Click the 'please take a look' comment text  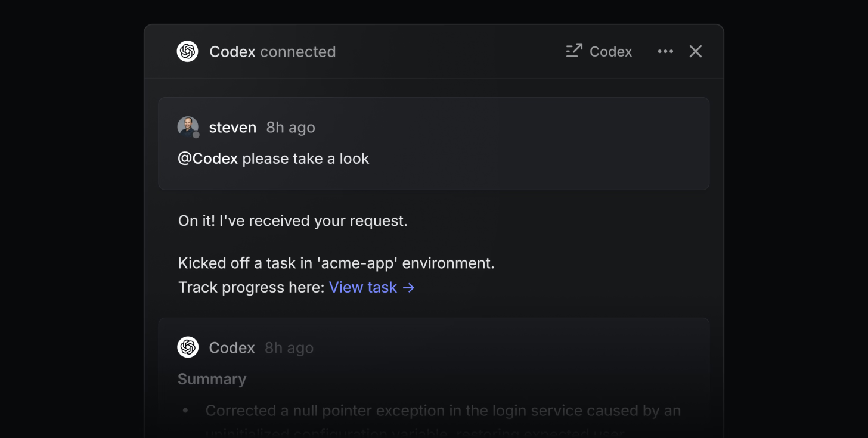click(306, 159)
